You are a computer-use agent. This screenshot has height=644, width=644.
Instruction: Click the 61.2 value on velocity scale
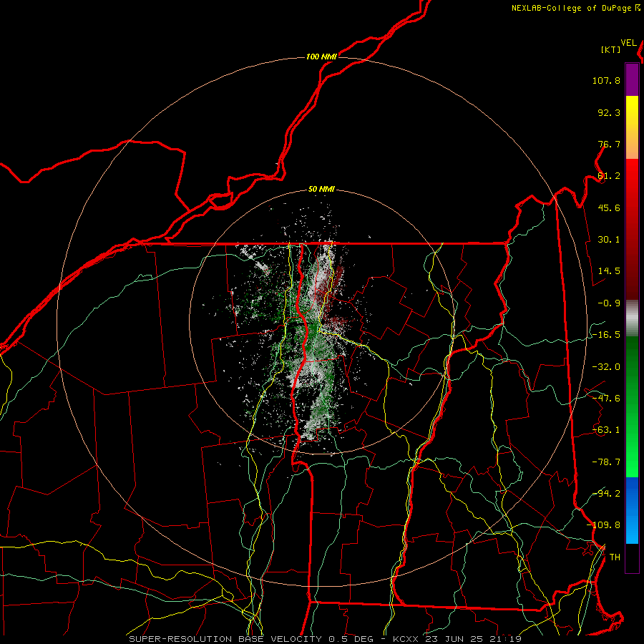[x=609, y=176]
